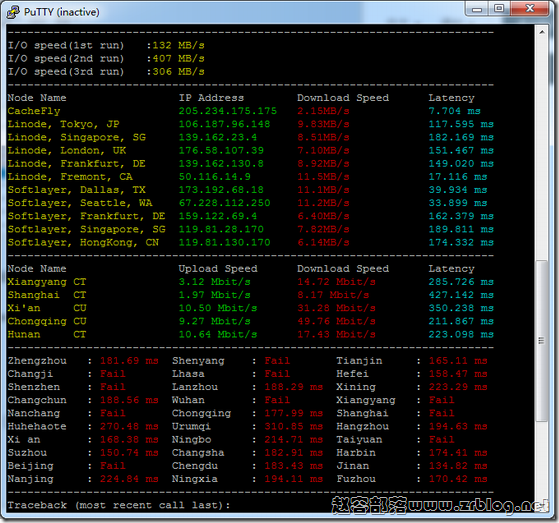
Task: Click the vertical scrollbar thumb
Action: coord(542,341)
